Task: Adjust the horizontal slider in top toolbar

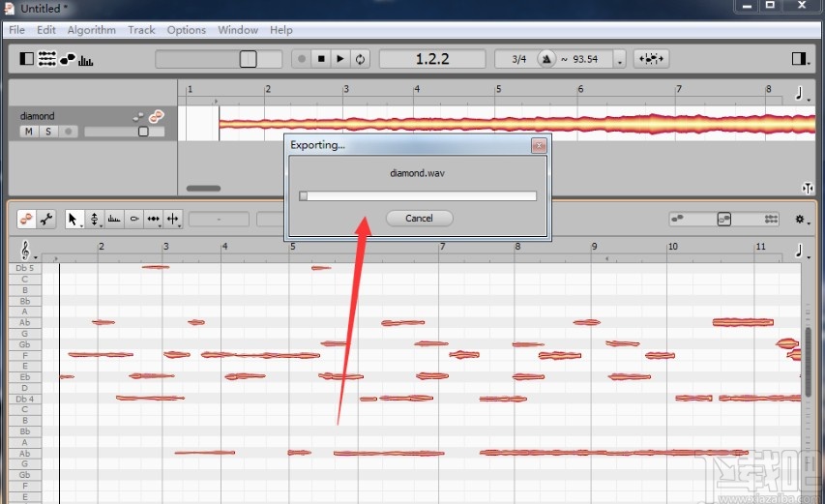Action: pyautogui.click(x=219, y=58)
